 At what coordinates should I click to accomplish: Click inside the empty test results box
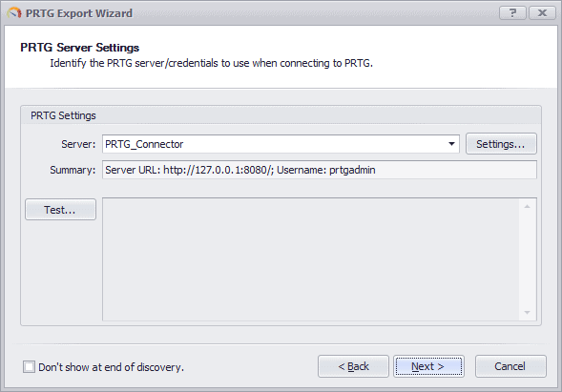[x=311, y=259]
